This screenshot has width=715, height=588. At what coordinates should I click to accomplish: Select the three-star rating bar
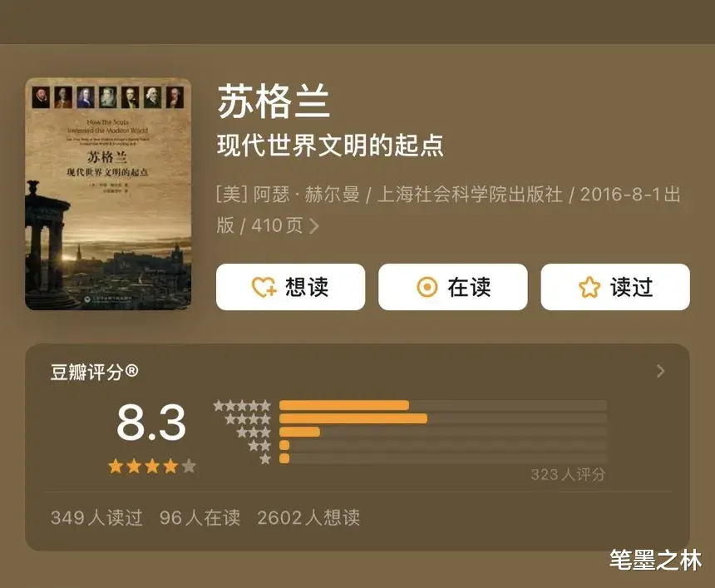click(443, 432)
